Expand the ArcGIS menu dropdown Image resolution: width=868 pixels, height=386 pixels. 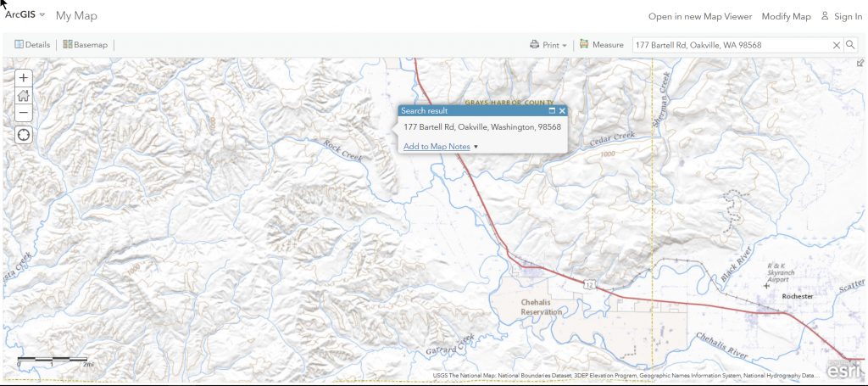coord(25,15)
